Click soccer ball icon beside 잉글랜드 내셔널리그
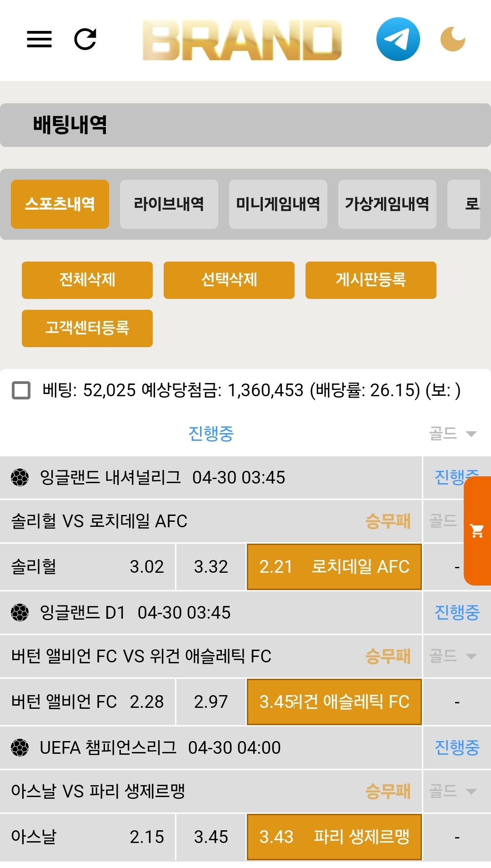491x868 pixels. point(20,477)
